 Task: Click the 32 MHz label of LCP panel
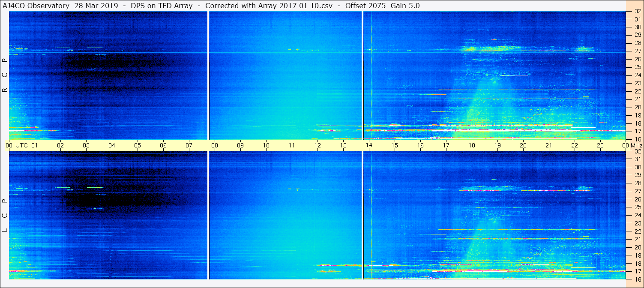point(638,151)
